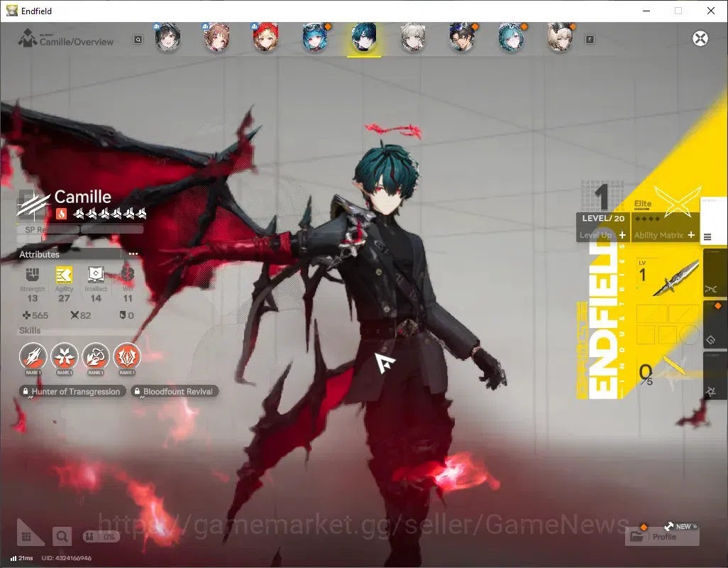Open the Profile folder button
The height and width of the screenshot is (568, 728).
click(662, 537)
